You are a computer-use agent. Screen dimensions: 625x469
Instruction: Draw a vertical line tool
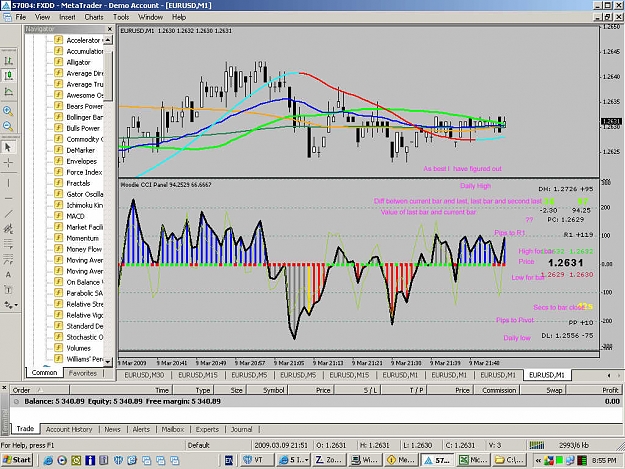8,183
